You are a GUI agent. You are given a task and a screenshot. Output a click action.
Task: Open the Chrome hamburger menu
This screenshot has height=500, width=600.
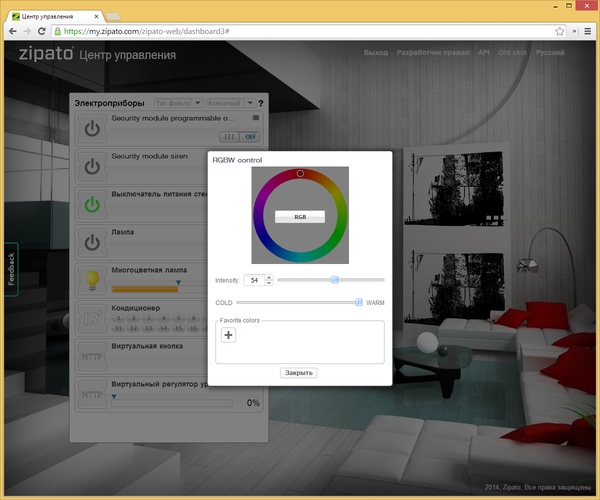pyautogui.click(x=588, y=31)
